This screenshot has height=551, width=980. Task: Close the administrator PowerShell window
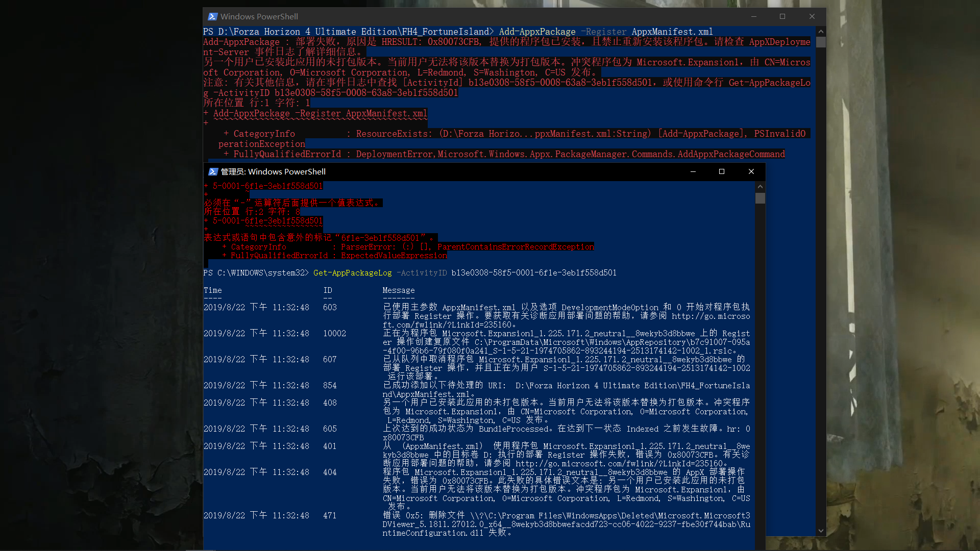point(751,172)
